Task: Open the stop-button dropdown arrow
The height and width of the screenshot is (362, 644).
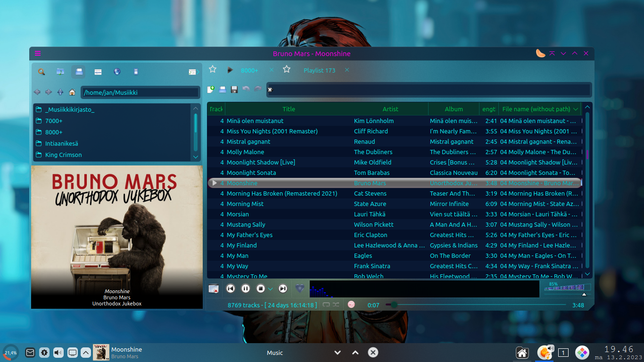Action: (x=270, y=288)
